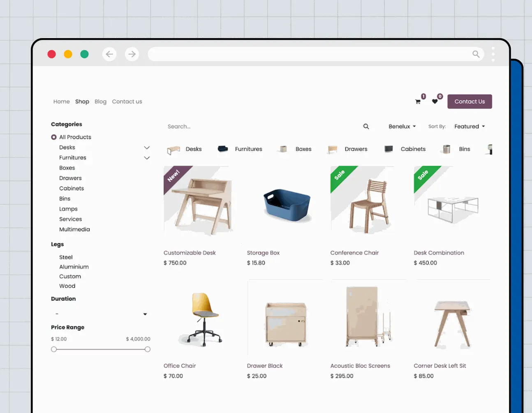Filter by Aluminium legs
Image resolution: width=532 pixels, height=413 pixels.
(74, 267)
